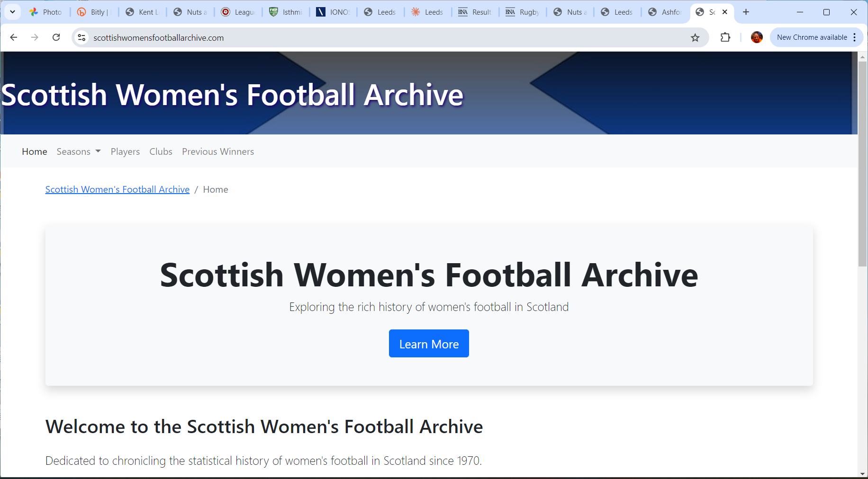View site information icon in address bar
The width and height of the screenshot is (868, 479).
click(81, 37)
